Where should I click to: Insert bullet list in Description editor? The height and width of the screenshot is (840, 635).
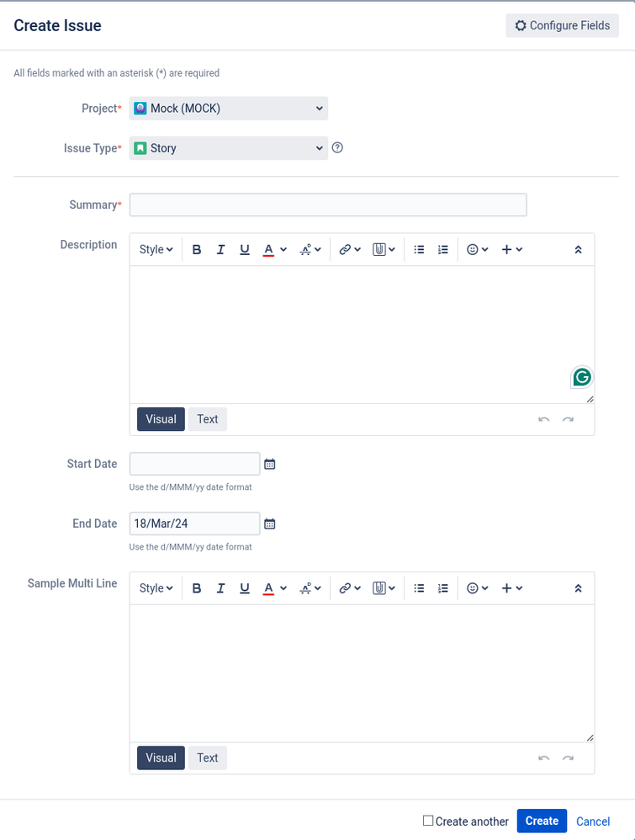(419, 250)
